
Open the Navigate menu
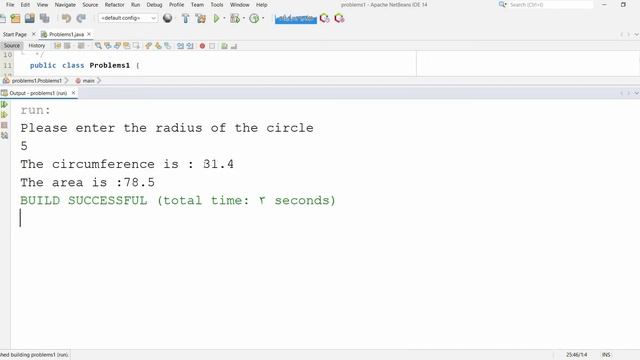tap(65, 5)
